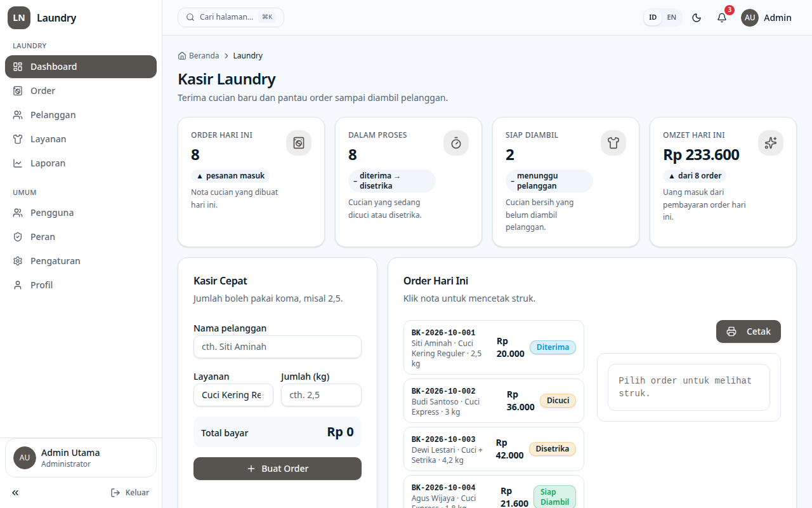Click the timer icon on Dalam Proses card
This screenshot has width=812, height=508.
pyautogui.click(x=456, y=143)
